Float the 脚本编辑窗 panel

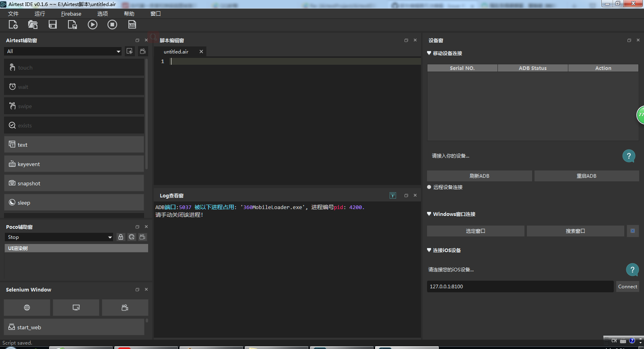tap(406, 40)
